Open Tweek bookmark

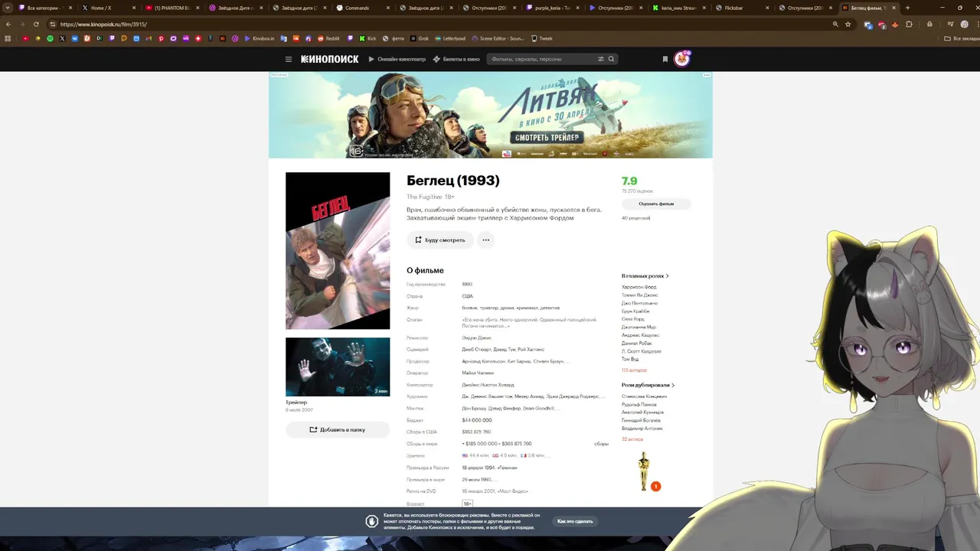pos(541,38)
